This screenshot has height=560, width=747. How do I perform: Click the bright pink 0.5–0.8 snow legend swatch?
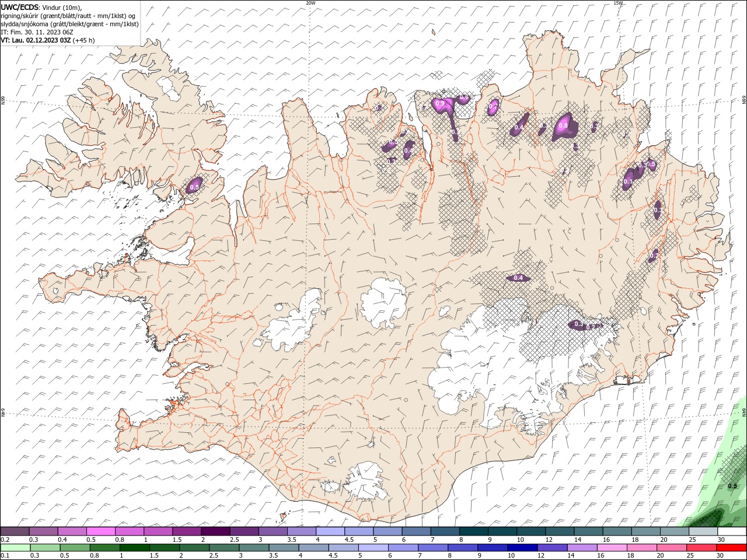(101, 531)
